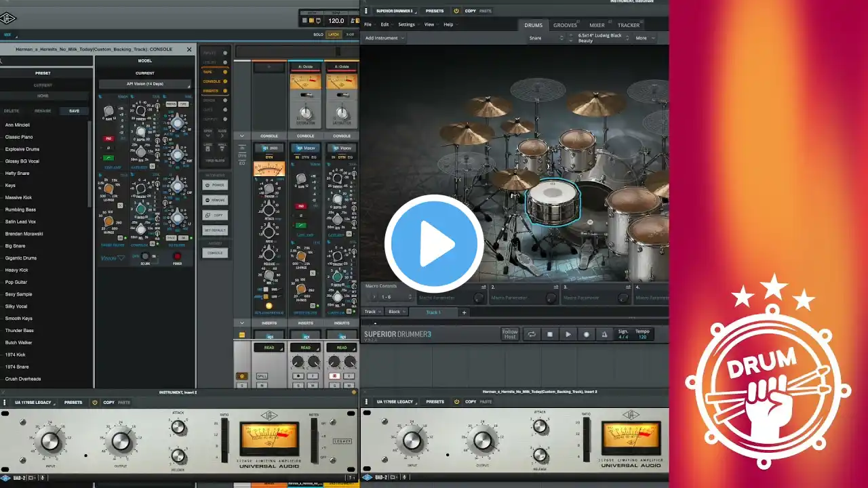Click the Remove button in the console strip options
868x488 pixels.
[x=215, y=200]
